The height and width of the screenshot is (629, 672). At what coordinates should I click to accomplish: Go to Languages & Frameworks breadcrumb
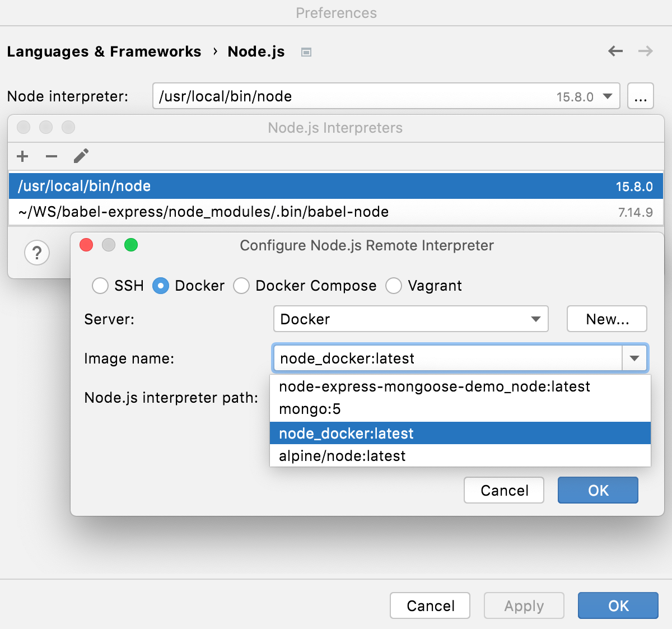(x=104, y=52)
